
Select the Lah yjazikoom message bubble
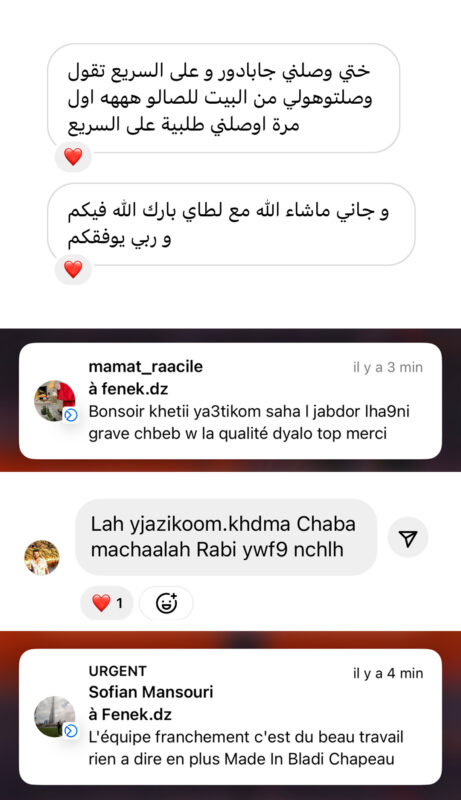click(x=226, y=537)
